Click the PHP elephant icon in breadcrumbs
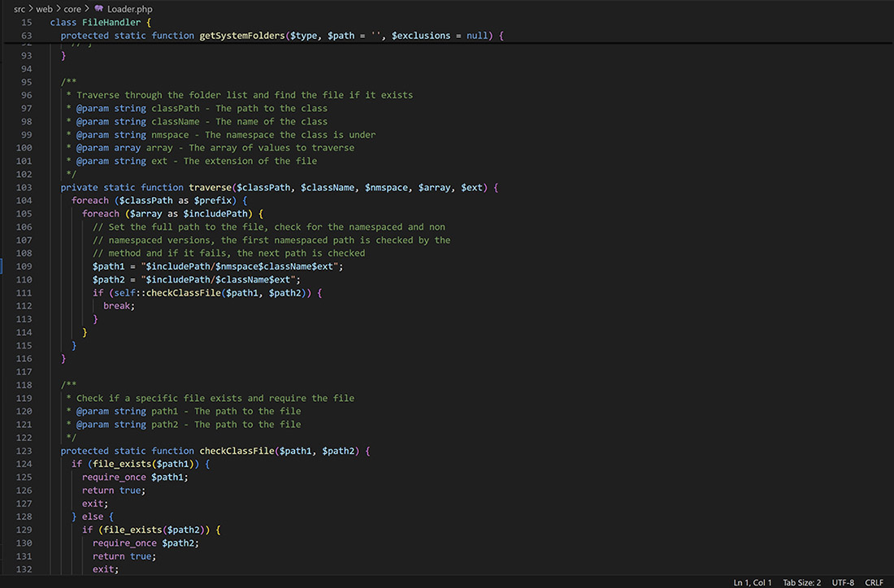The width and height of the screenshot is (894, 588). pos(99,9)
